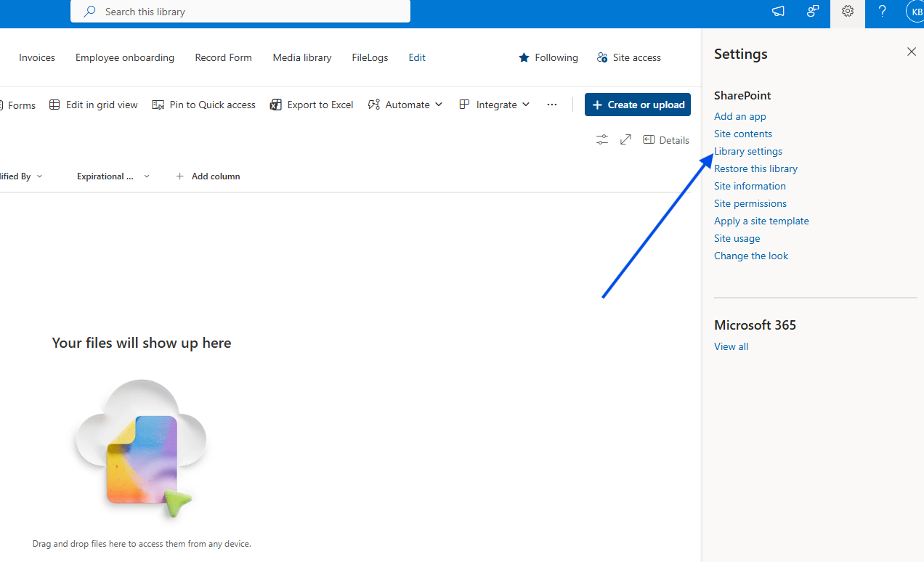
Task: Click Add column in the header row
Action: 208,176
